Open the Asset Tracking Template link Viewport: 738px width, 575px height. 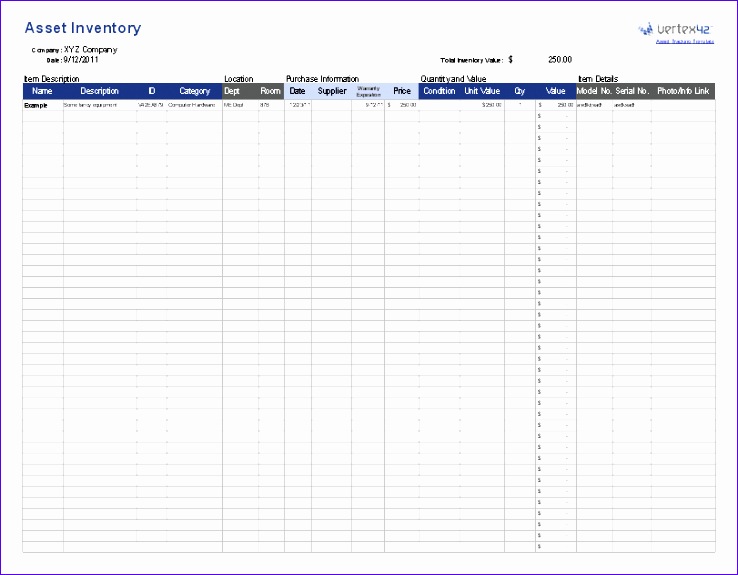tap(685, 41)
